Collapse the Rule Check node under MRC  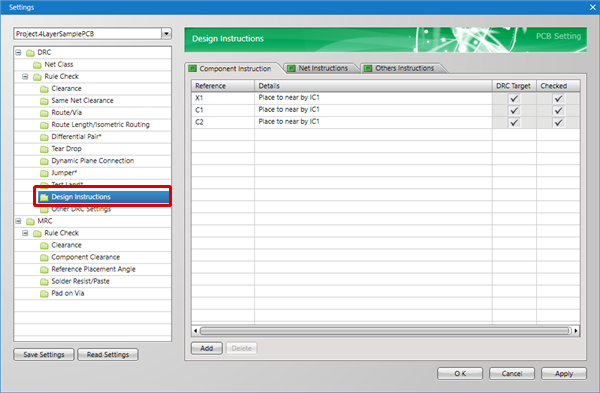coord(25,233)
